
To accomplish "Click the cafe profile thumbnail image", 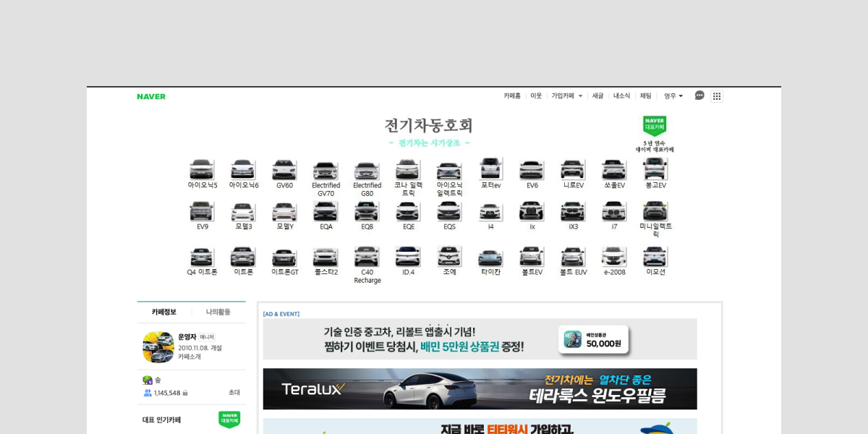I will [x=158, y=347].
